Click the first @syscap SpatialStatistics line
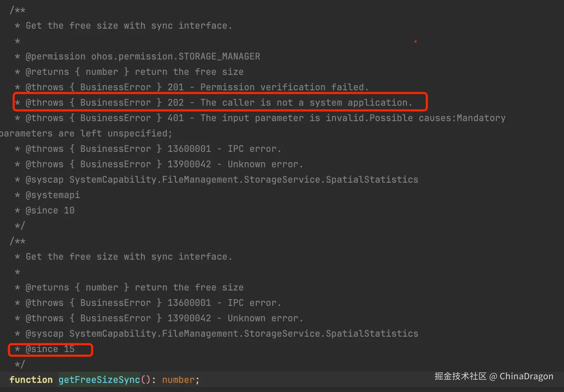Viewport: 564px width, 392px height. click(222, 180)
